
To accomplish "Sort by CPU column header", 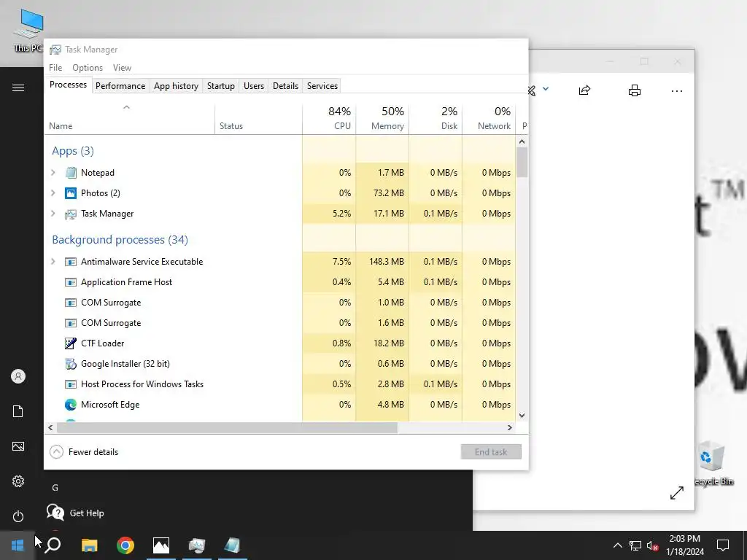I will click(329, 119).
